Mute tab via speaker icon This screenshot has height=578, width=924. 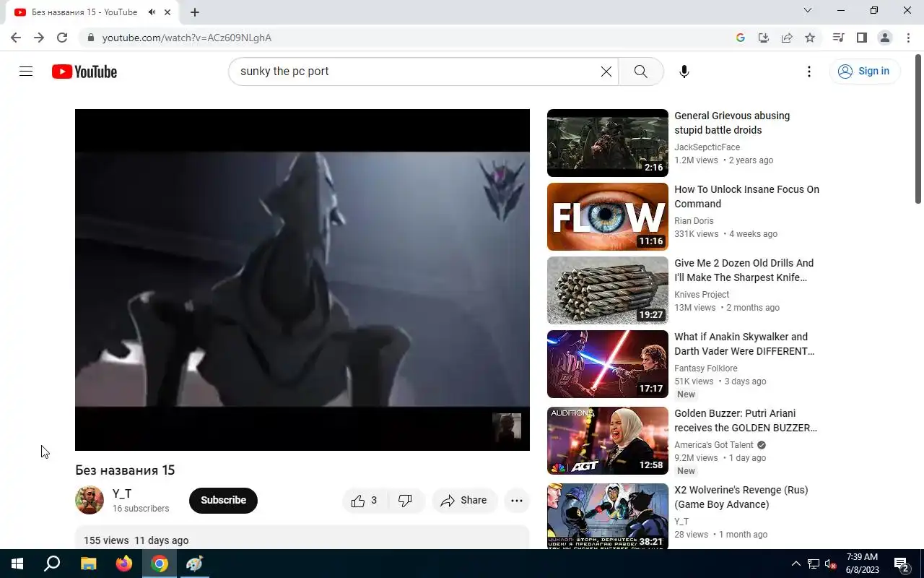[x=152, y=12]
